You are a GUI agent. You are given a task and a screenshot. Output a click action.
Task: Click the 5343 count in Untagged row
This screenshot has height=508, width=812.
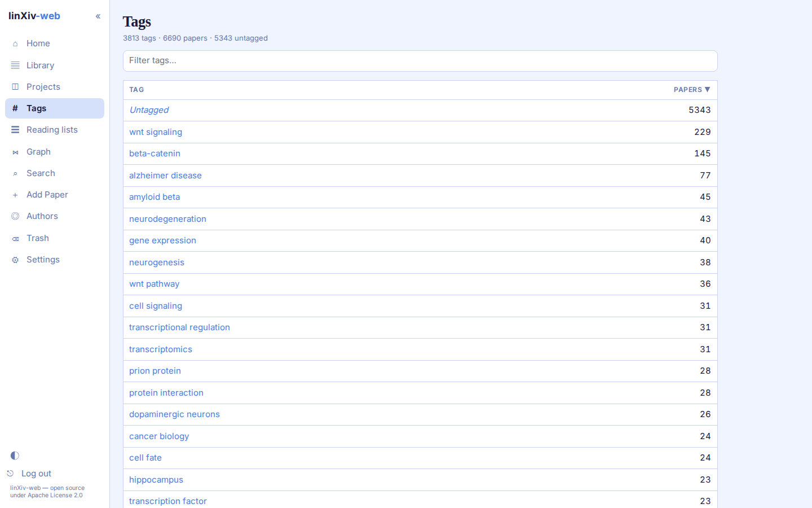(699, 110)
